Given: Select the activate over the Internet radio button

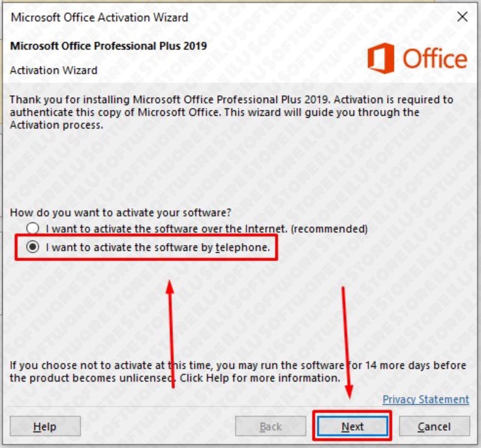Looking at the screenshot, I should [x=33, y=228].
